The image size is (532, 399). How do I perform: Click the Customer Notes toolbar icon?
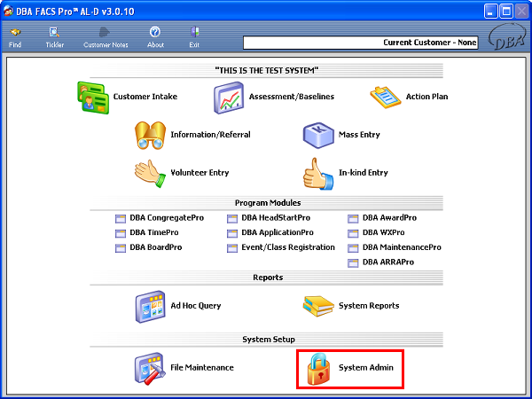click(106, 37)
